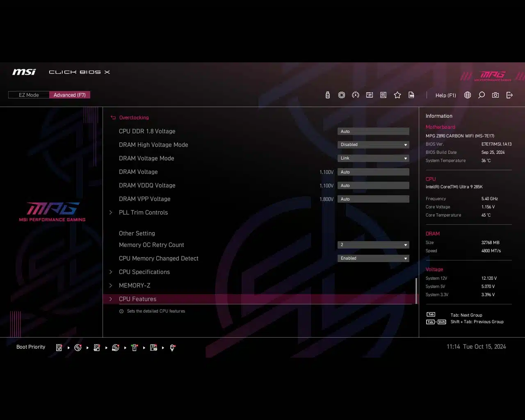This screenshot has height=420, width=525.
Task: Open Favorites star icon
Action: point(397,95)
